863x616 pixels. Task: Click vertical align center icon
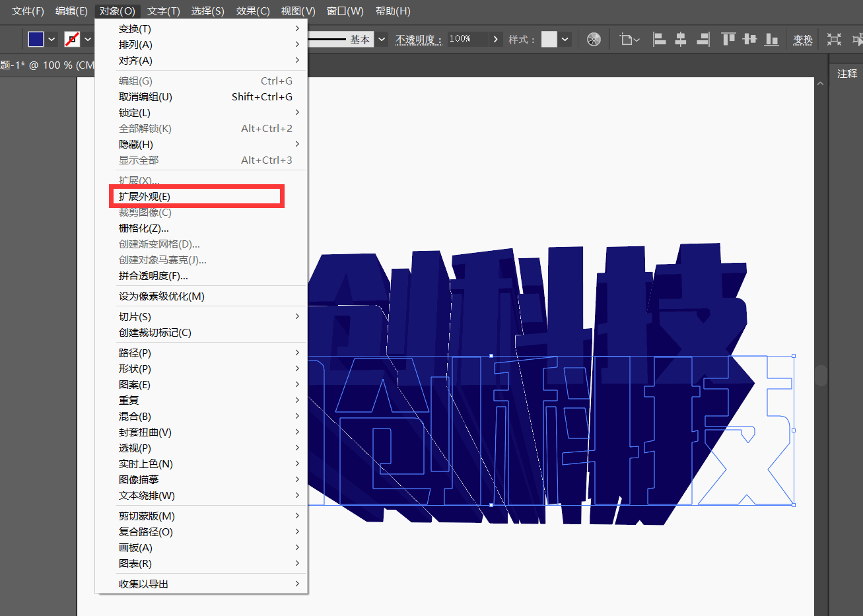749,40
